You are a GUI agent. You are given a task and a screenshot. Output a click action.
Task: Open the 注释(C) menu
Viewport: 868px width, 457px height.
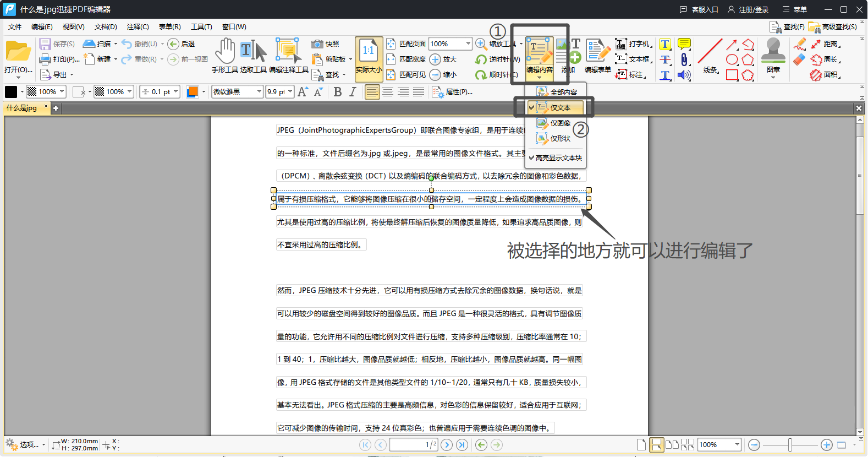[x=138, y=27]
